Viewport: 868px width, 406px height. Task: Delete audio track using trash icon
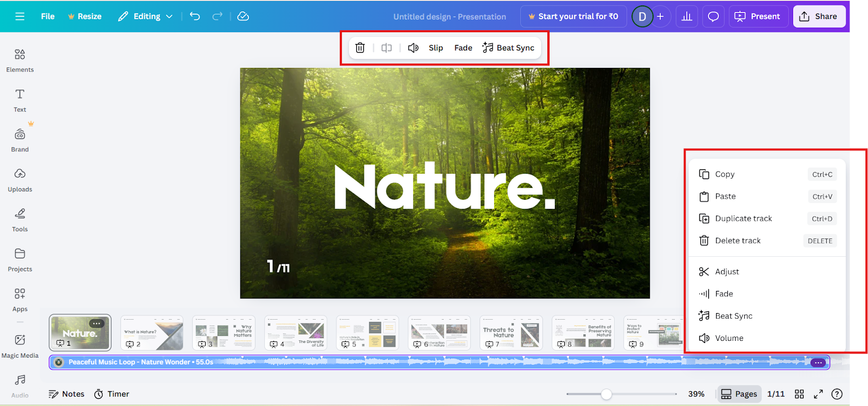360,48
